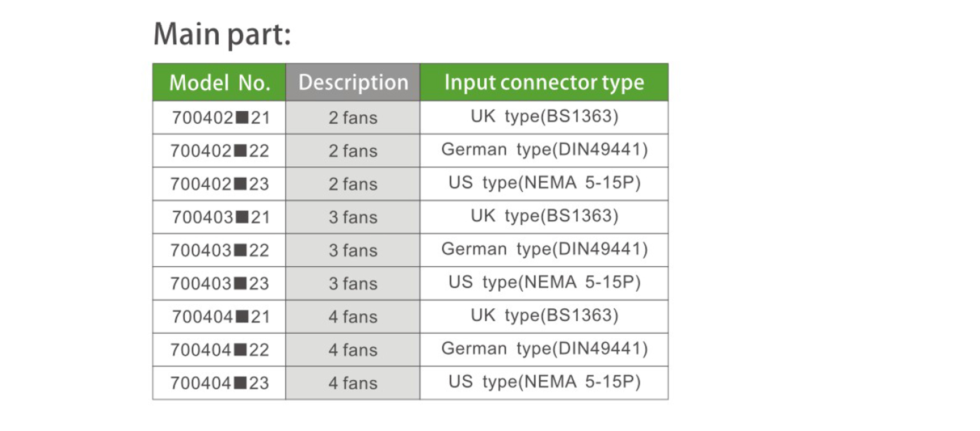Click UK type(BS1363) connector for model 700404■21
The width and height of the screenshot is (980, 431).
[544, 315]
